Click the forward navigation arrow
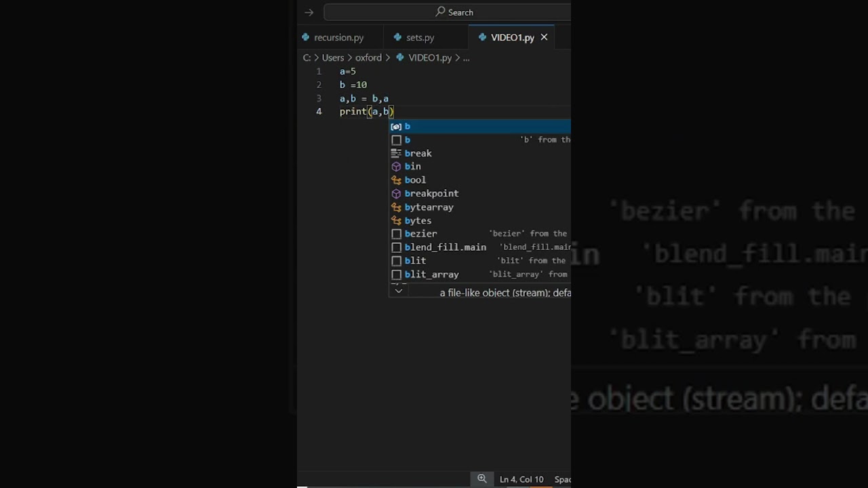Screen dimensions: 868x488 click(x=309, y=12)
